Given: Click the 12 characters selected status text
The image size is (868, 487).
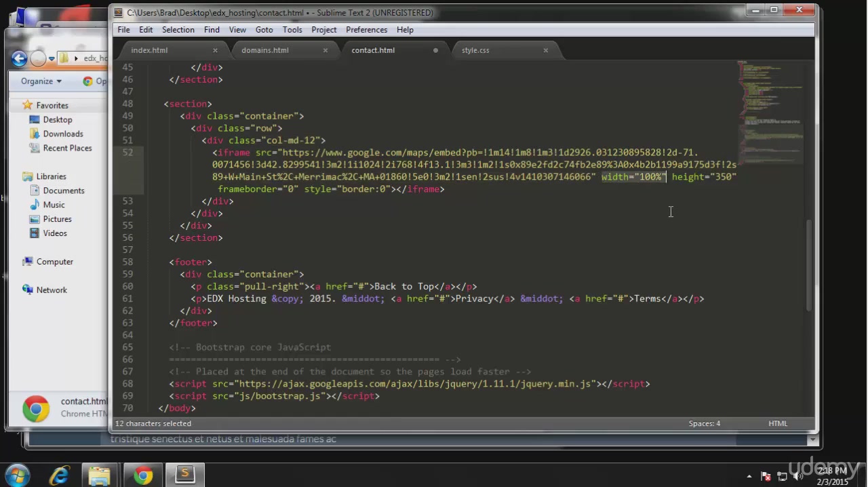Looking at the screenshot, I should [153, 423].
